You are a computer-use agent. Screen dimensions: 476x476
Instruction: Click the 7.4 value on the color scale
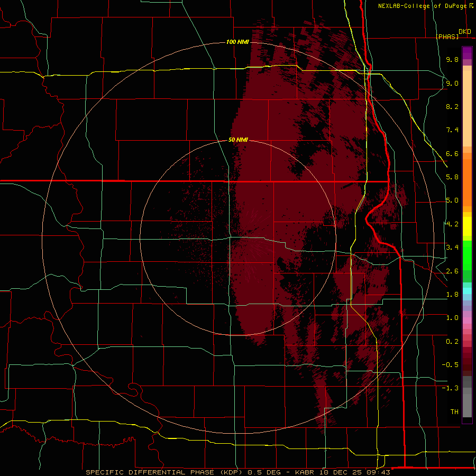point(452,130)
